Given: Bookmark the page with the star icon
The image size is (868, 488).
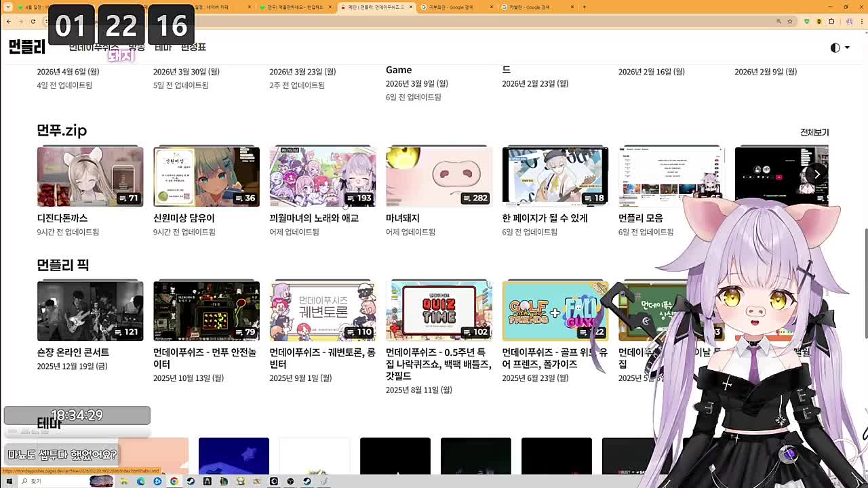Looking at the screenshot, I should 790,22.
